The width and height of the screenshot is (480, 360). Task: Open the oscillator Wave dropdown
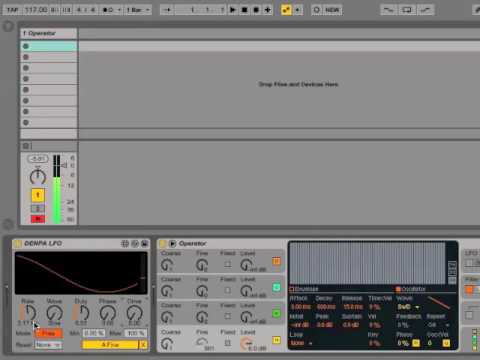point(408,307)
